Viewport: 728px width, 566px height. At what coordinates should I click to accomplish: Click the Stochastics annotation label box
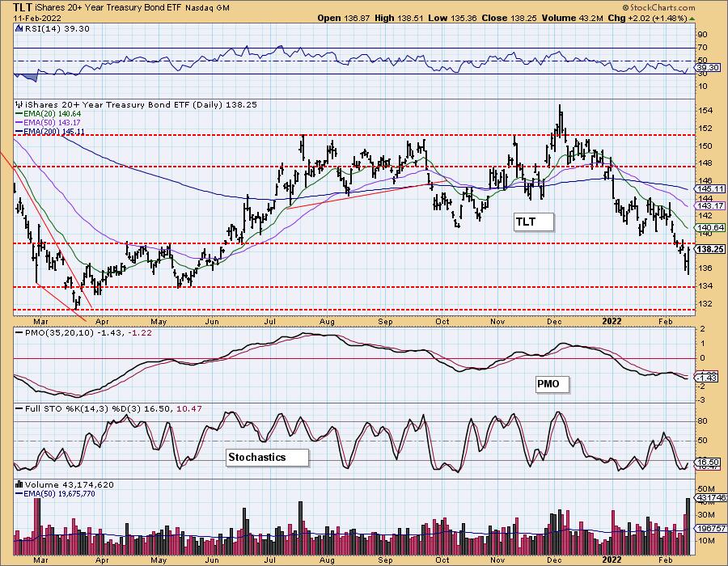(x=267, y=458)
